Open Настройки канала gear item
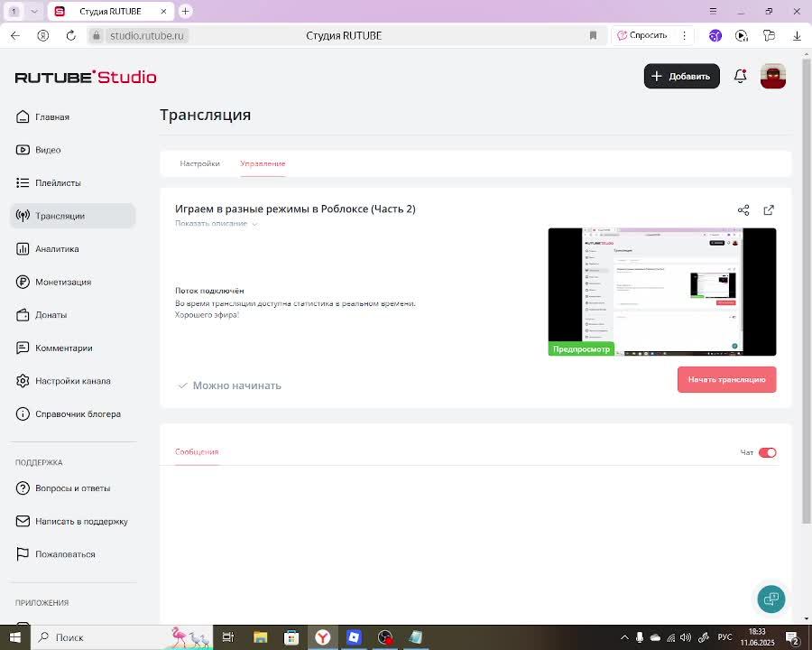 (x=62, y=381)
